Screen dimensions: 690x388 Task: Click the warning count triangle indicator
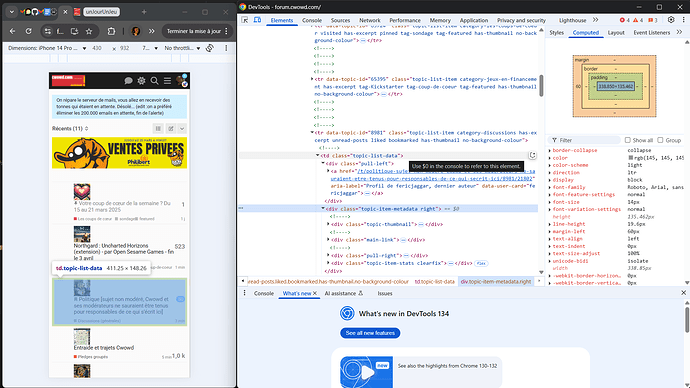pyautogui.click(x=638, y=20)
